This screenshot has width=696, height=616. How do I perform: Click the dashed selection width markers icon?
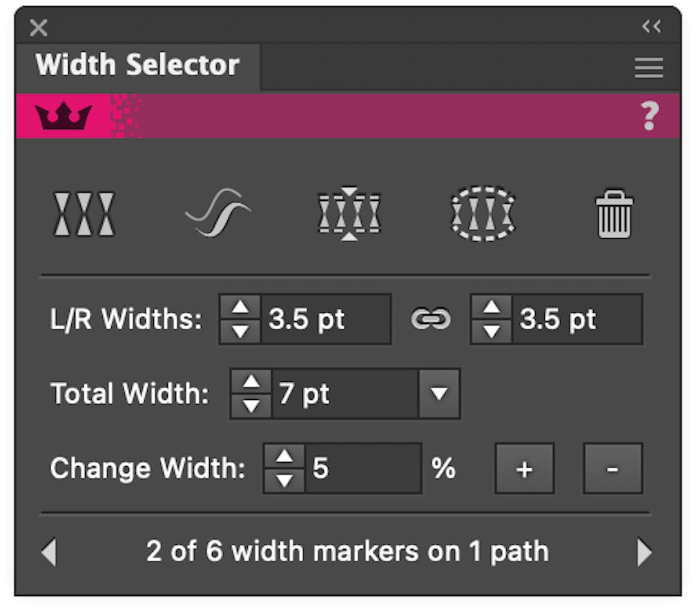tap(482, 212)
